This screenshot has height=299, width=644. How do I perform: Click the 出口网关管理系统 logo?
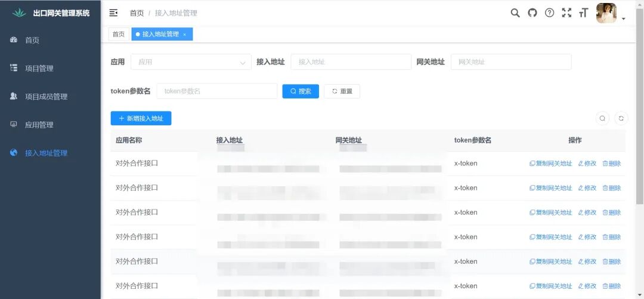pyautogui.click(x=51, y=13)
